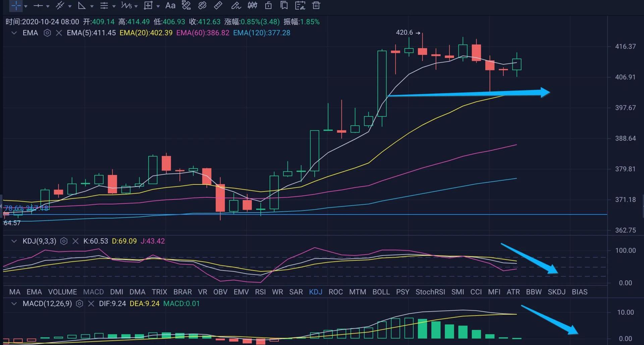Select the ROC indicator tab

[x=336, y=292]
